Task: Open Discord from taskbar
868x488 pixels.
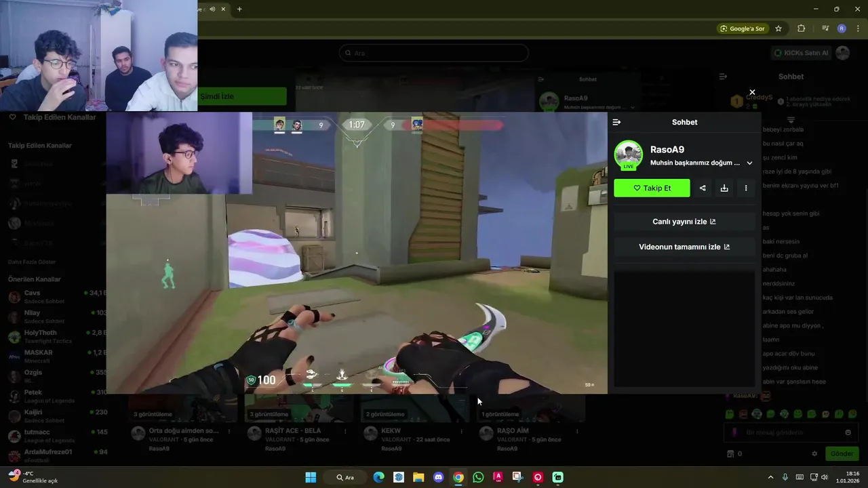Action: click(x=438, y=477)
